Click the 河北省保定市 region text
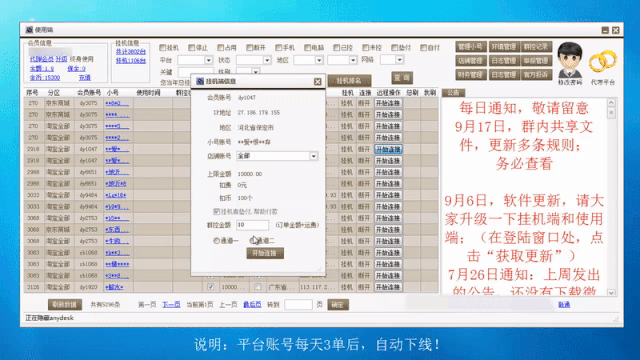Image resolution: width=640 pixels, height=360 pixels. click(x=255, y=128)
